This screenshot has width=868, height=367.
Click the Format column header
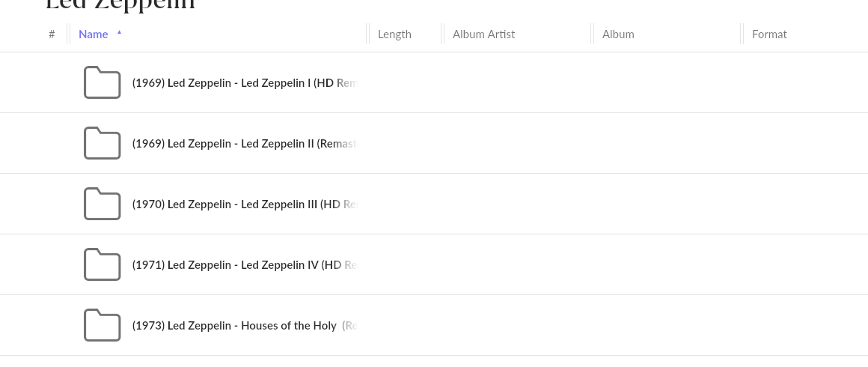click(x=769, y=34)
